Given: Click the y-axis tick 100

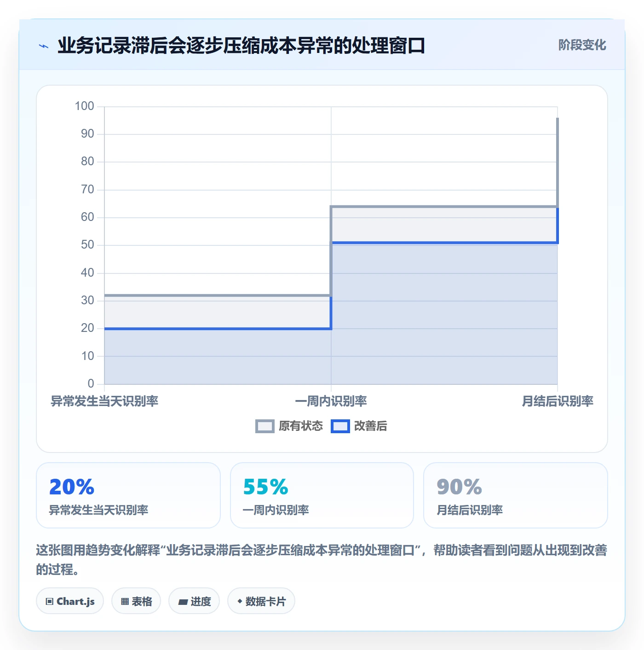Looking at the screenshot, I should (85, 106).
